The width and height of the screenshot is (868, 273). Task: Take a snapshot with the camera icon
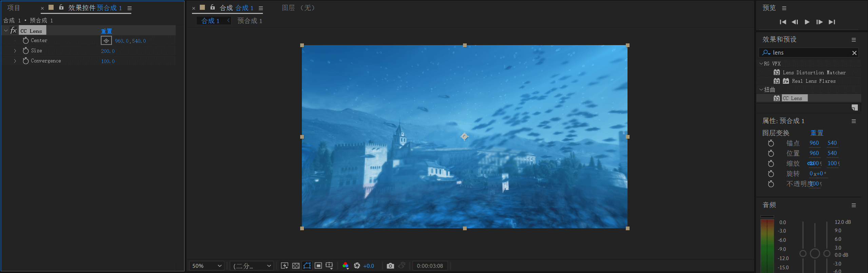[390, 266]
